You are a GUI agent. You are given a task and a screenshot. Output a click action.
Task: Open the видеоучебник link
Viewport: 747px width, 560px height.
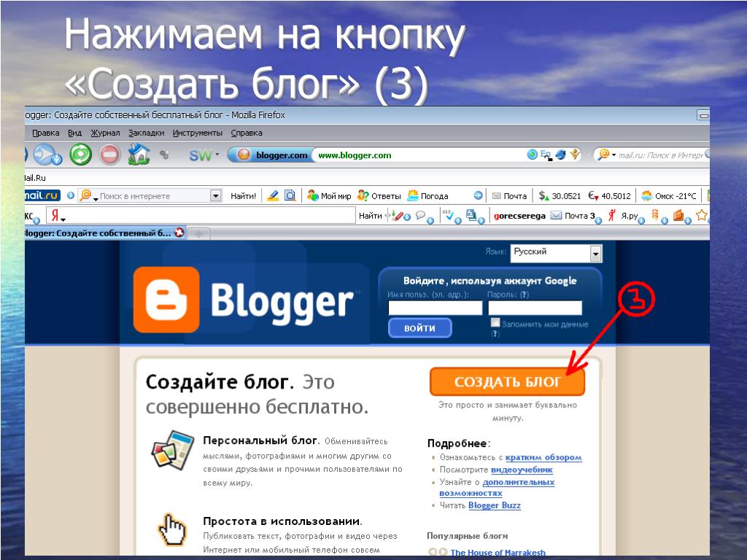pyautogui.click(x=522, y=470)
